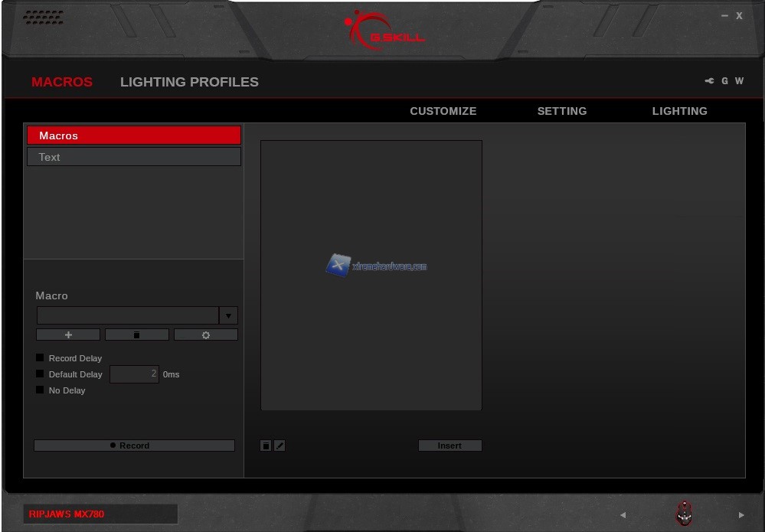
Task: Click the Default Delay value field
Action: pyautogui.click(x=134, y=374)
